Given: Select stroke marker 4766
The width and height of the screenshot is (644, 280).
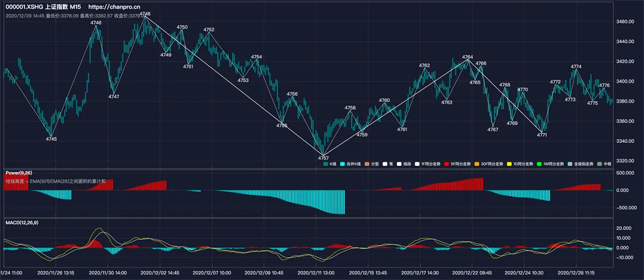Looking at the screenshot, I should pos(481,63).
